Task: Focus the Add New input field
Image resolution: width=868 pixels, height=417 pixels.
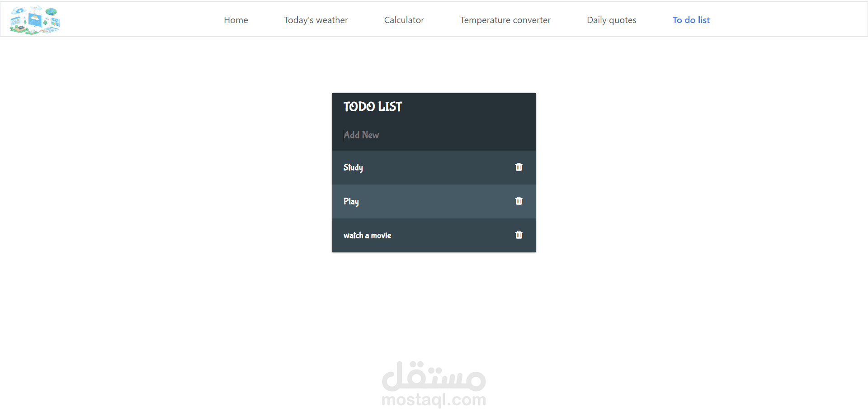Action: pos(434,135)
